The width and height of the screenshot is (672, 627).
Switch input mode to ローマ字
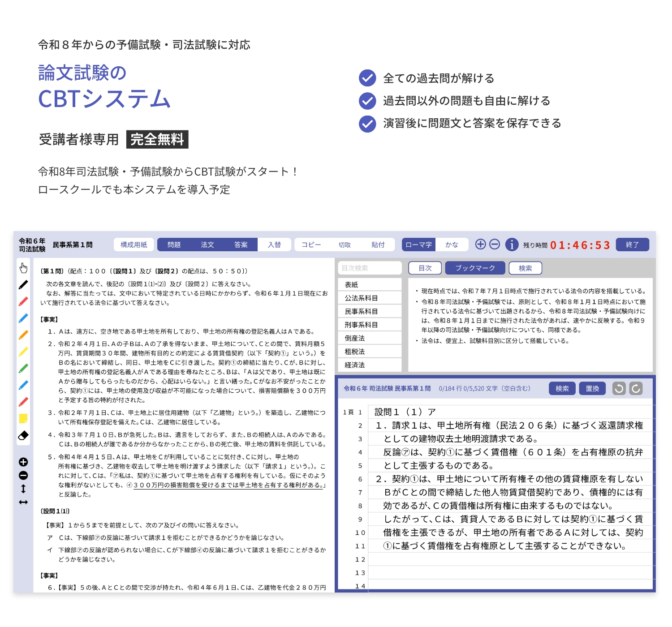(418, 245)
